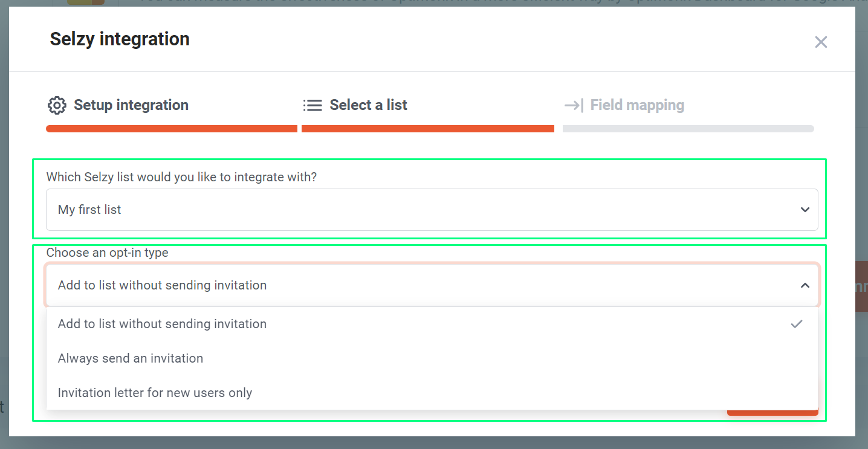Close the Selzy integration dialog
The width and height of the screenshot is (868, 449).
tap(821, 42)
